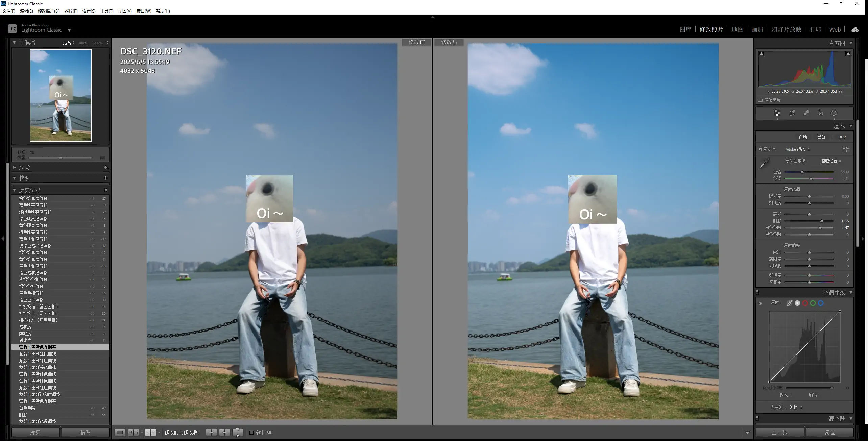Open the 照片(P) menu
This screenshot has height=441, width=868.
(71, 11)
